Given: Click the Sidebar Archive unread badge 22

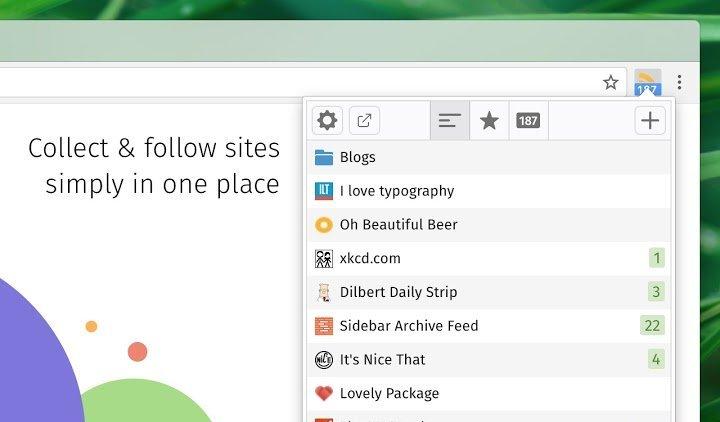Looking at the screenshot, I should pos(652,326).
